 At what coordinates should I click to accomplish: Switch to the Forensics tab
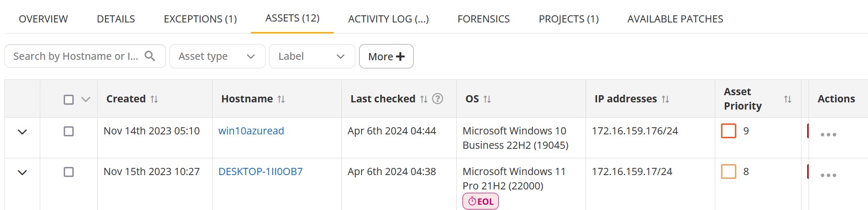tap(484, 19)
